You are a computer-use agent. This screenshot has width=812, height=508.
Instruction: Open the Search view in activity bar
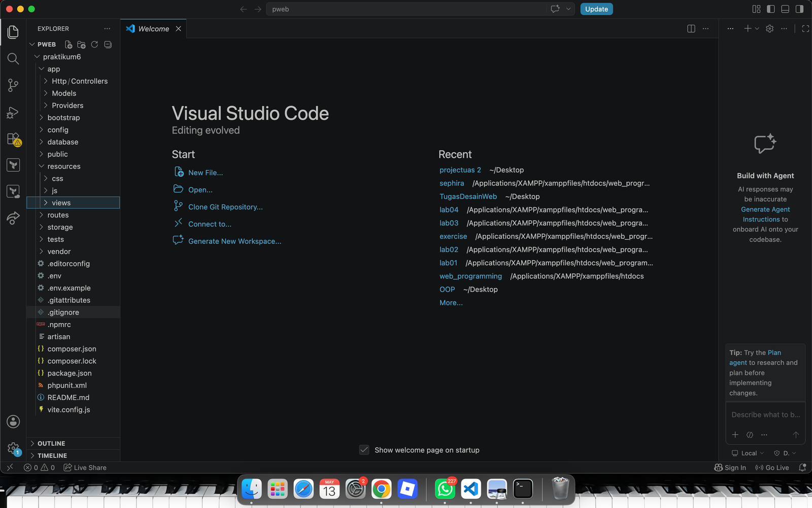tap(13, 59)
